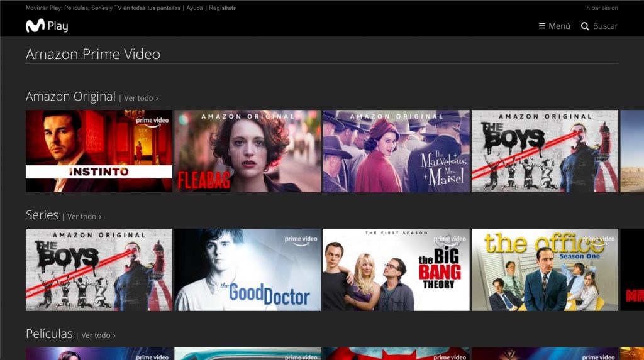Click the Amazon Prime Video page title
644x360 pixels.
point(93,54)
